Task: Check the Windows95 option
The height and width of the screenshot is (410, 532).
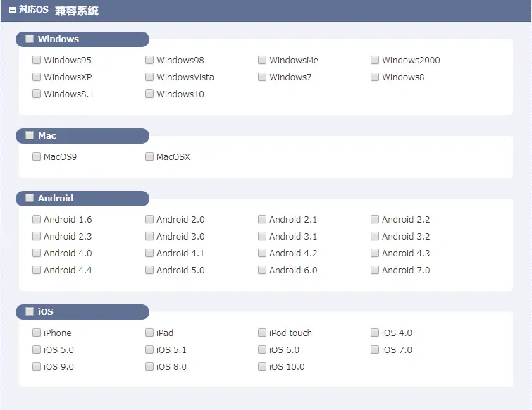Action: pyautogui.click(x=37, y=61)
